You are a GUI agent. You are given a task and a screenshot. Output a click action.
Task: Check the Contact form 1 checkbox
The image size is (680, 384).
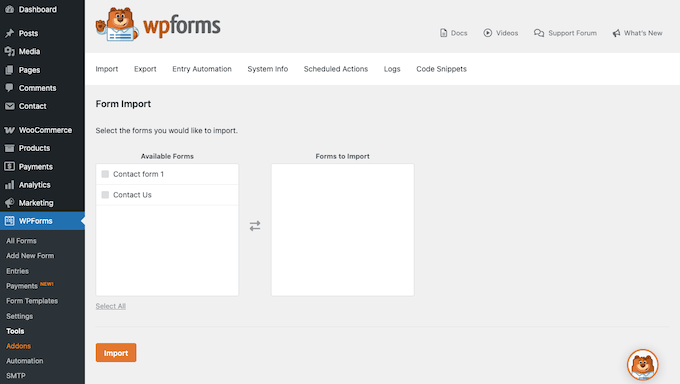coord(105,174)
